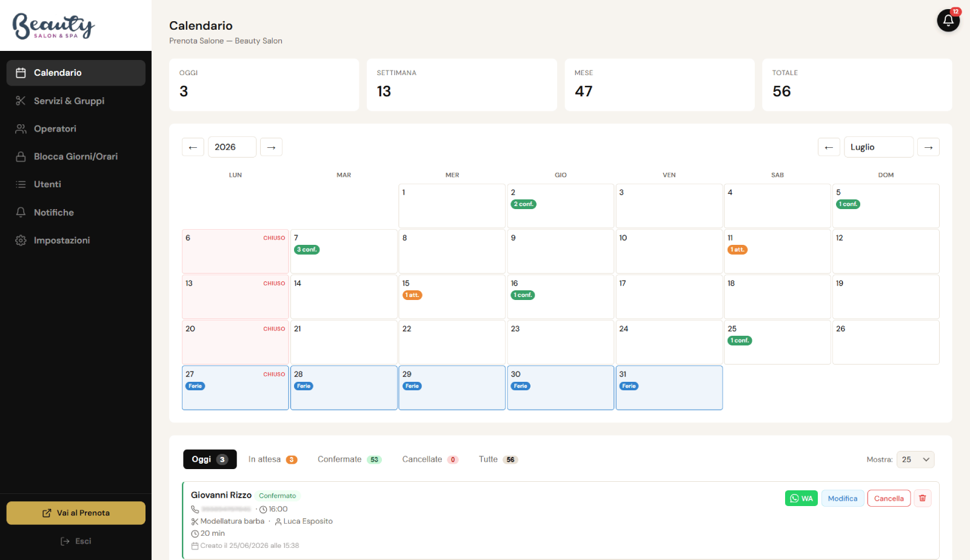This screenshot has height=560, width=970.
Task: Click Ferie badge on day 30
Action: tap(521, 386)
